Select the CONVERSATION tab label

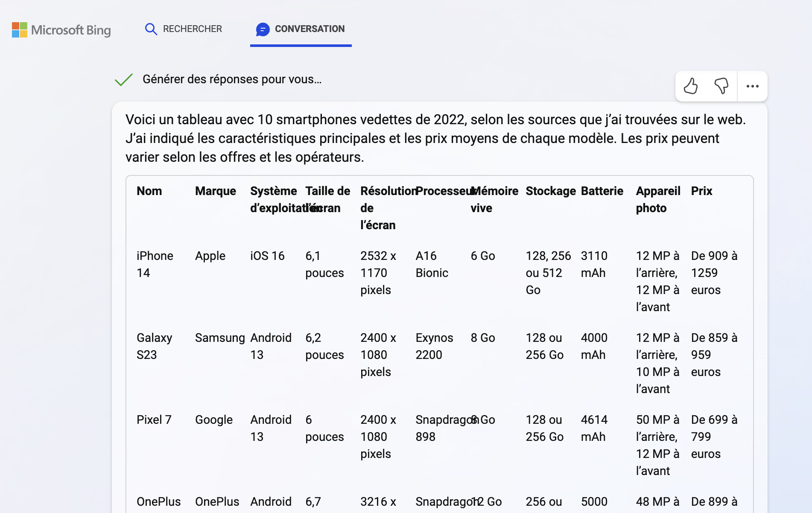[x=310, y=29]
